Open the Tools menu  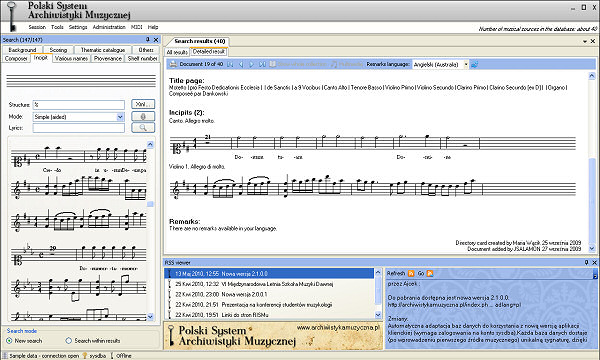click(x=57, y=27)
